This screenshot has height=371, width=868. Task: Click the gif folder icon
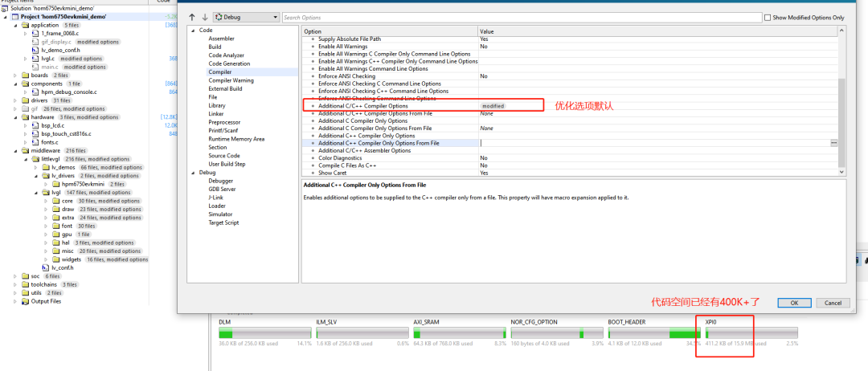point(25,109)
